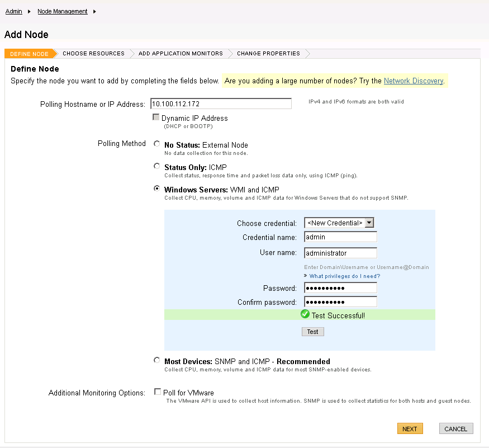Screen dimensions: 489x448
Task: Choose Windows Servers WMI and ICMP option
Action: coord(156,189)
